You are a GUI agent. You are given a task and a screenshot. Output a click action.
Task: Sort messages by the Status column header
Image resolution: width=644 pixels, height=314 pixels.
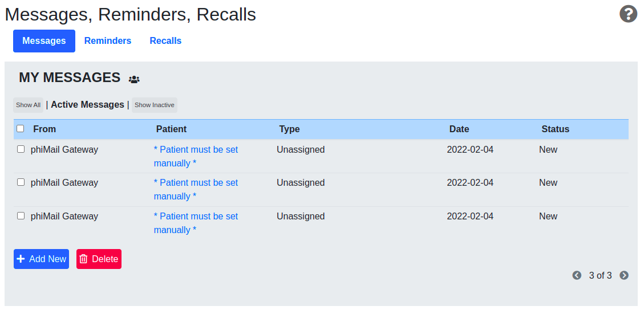(x=555, y=129)
